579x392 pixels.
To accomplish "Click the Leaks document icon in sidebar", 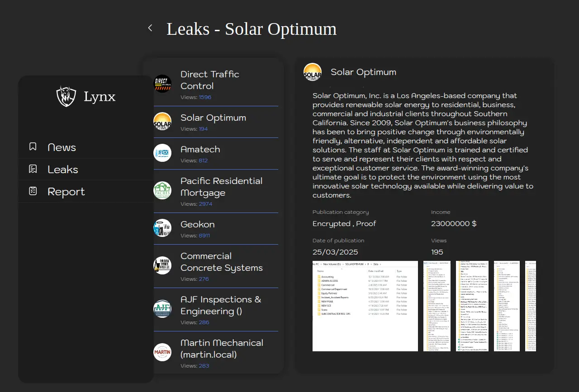I will [33, 169].
